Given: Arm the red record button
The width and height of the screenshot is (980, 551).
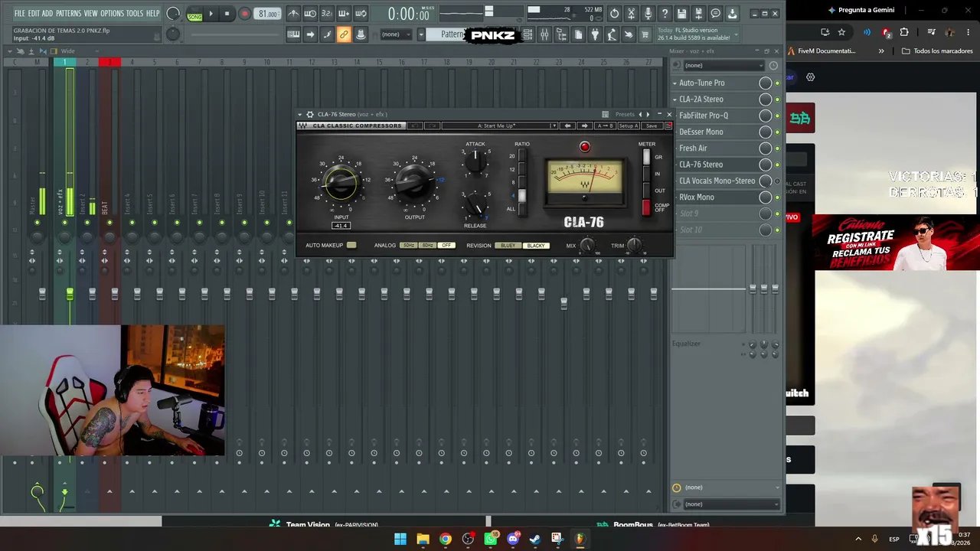Looking at the screenshot, I should coord(245,14).
